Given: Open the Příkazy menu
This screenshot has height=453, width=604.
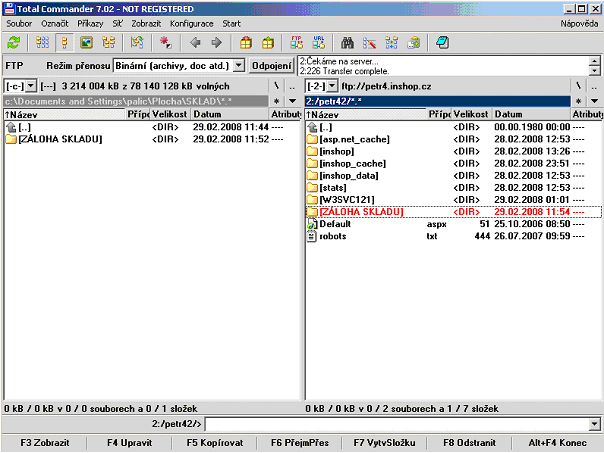Looking at the screenshot, I should [90, 23].
